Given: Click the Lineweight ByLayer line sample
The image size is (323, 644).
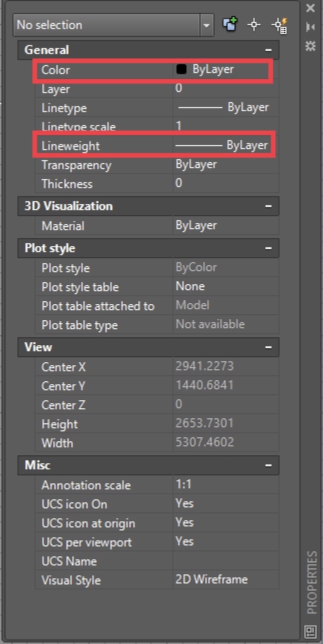Looking at the screenshot, I should 199,146.
